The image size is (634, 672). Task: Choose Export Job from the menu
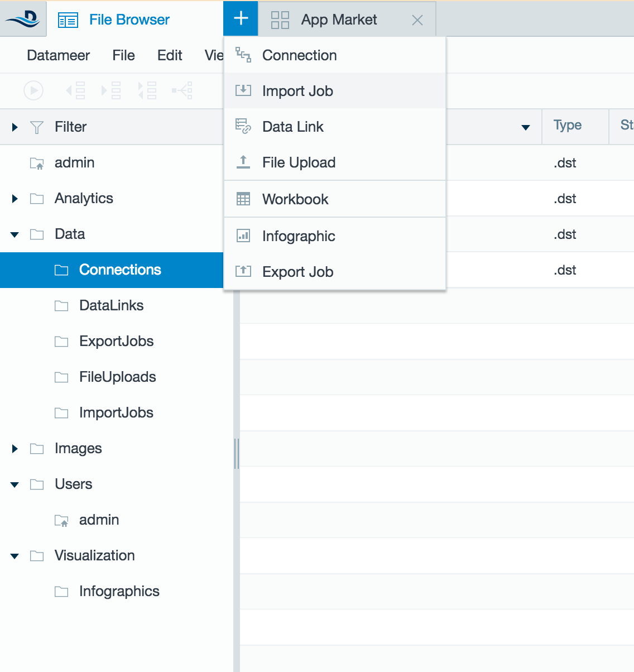[x=335, y=272]
